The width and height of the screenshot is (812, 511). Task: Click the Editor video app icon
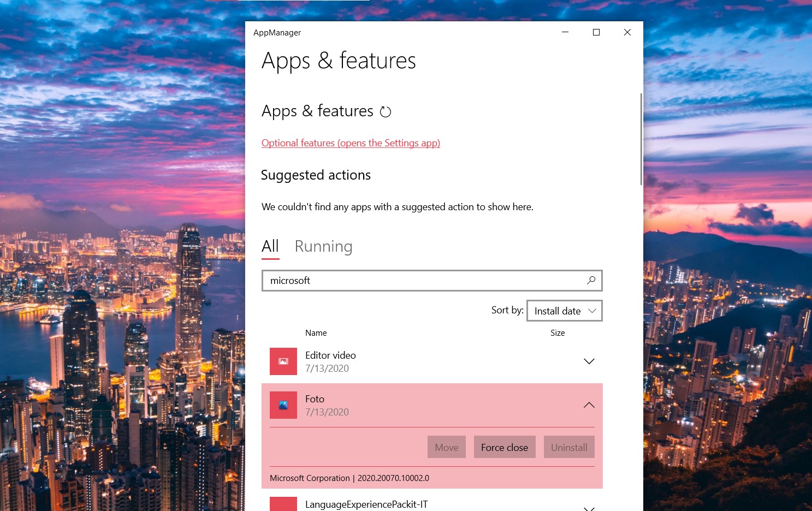tap(283, 361)
